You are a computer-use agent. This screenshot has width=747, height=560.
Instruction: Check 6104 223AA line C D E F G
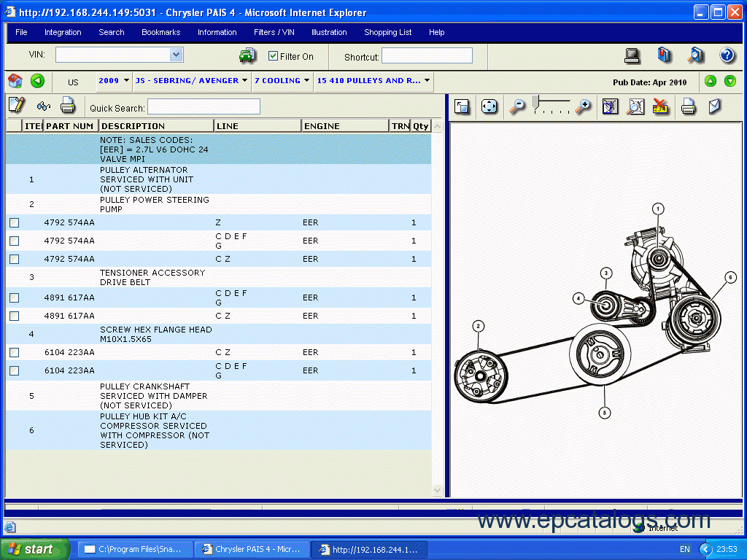[15, 370]
